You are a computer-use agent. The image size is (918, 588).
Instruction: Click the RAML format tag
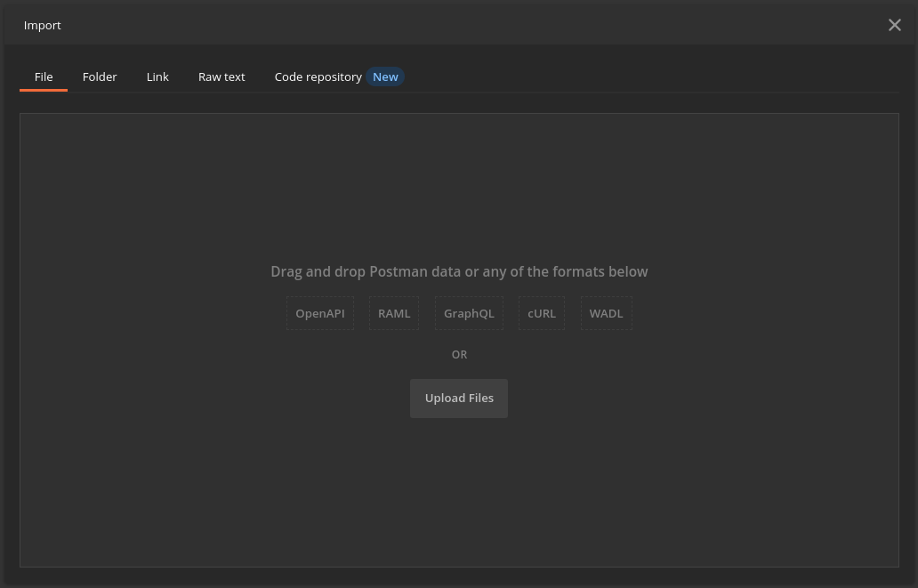pos(394,313)
